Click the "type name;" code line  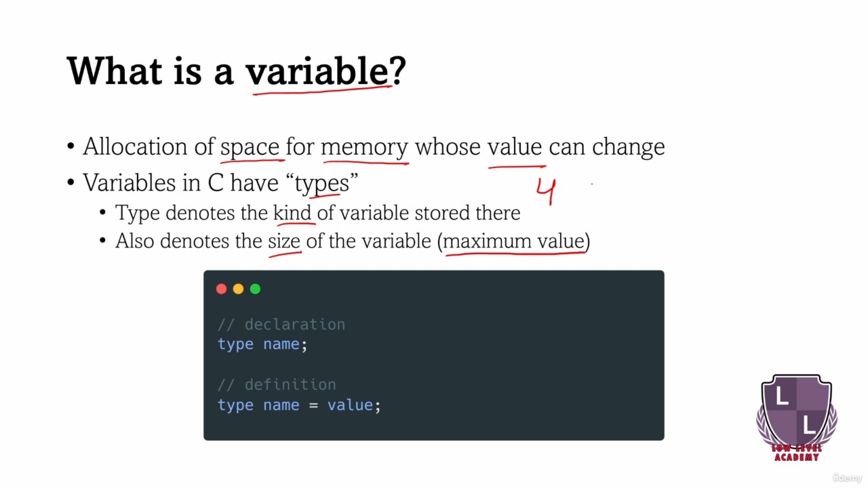262,344
